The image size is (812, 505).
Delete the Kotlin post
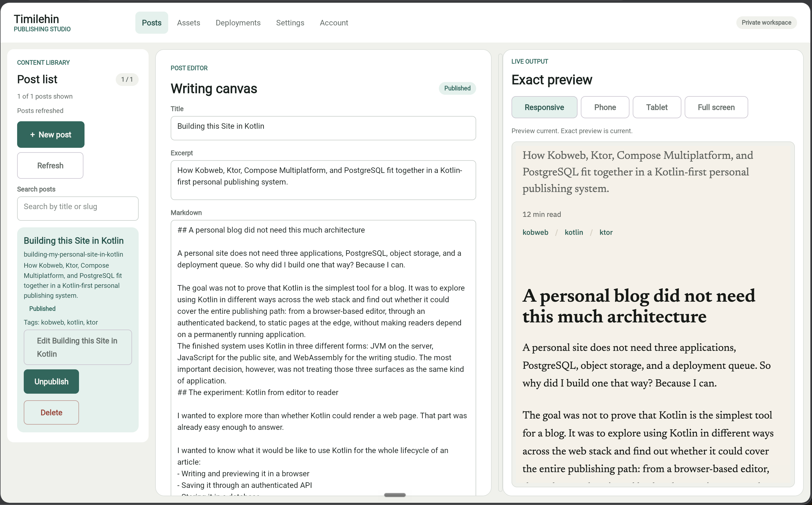pos(51,412)
